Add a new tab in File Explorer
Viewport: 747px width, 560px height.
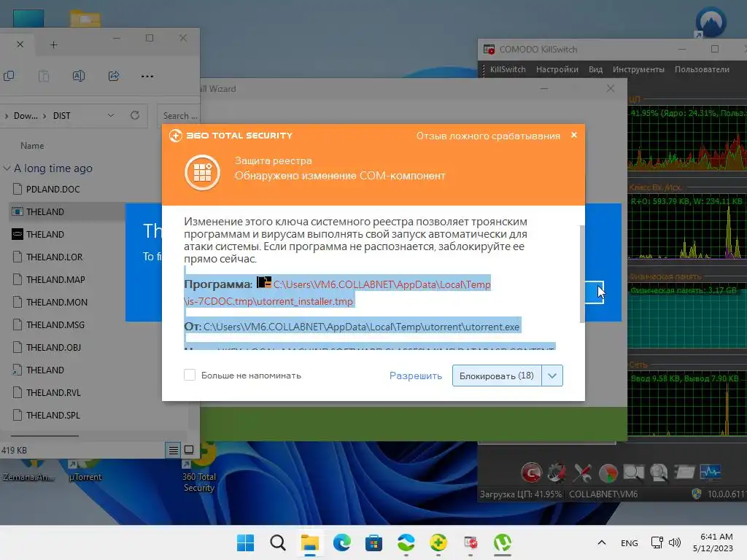click(53, 44)
